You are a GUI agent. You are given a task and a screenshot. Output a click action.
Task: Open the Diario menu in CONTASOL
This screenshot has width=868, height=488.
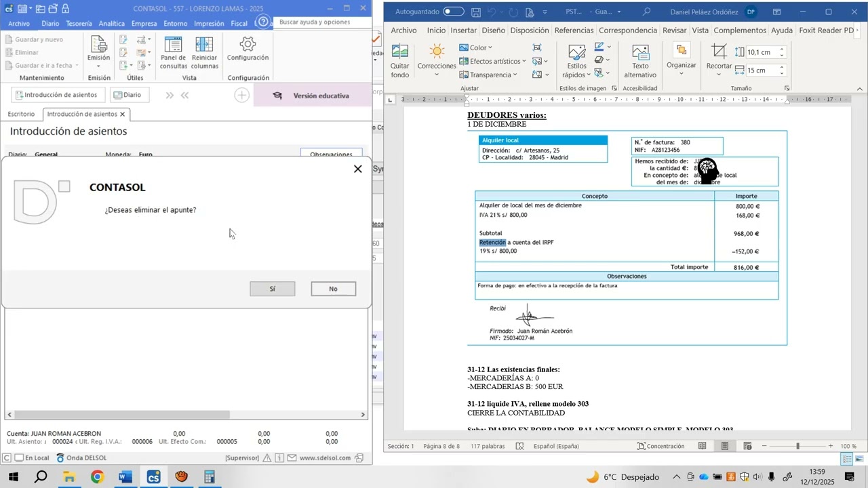[x=50, y=24]
